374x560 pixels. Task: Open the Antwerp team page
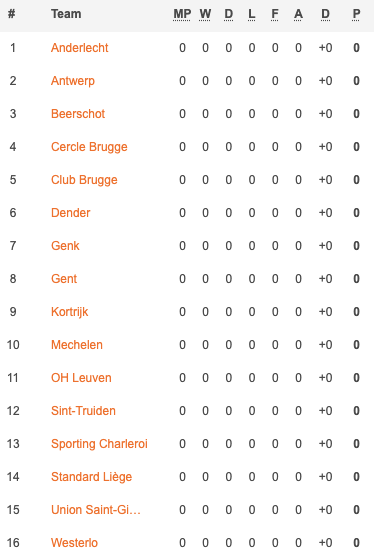tap(73, 81)
